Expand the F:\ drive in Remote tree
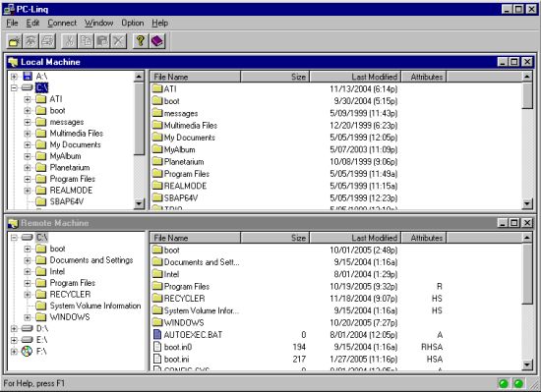The width and height of the screenshot is (541, 392). click(x=14, y=352)
